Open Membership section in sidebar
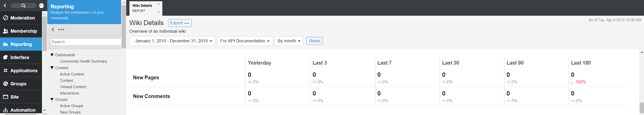The image size is (644, 115). pyautogui.click(x=21, y=31)
